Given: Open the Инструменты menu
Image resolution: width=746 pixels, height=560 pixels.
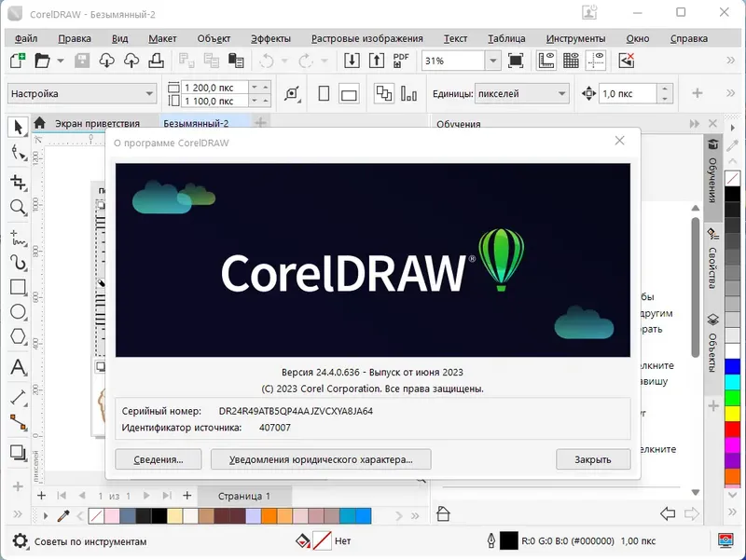Looking at the screenshot, I should click(x=577, y=38).
